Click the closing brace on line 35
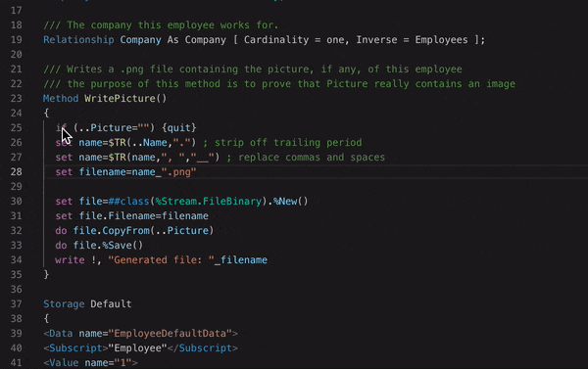Image resolution: width=588 pixels, height=369 pixels. pyautogui.click(x=46, y=275)
